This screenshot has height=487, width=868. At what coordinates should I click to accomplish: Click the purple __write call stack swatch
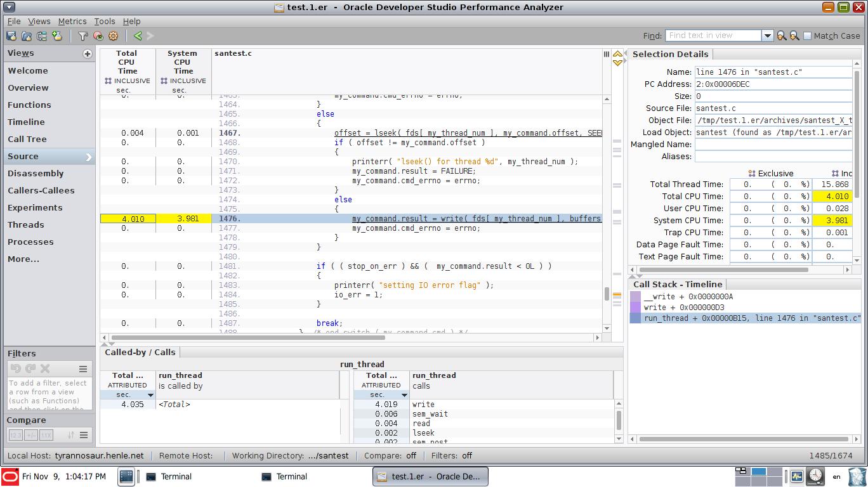pos(636,297)
